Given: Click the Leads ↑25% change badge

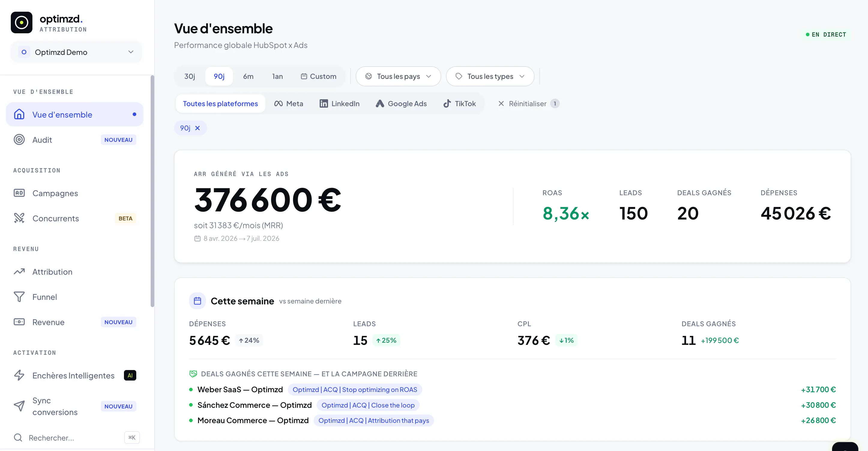Looking at the screenshot, I should [x=386, y=340].
